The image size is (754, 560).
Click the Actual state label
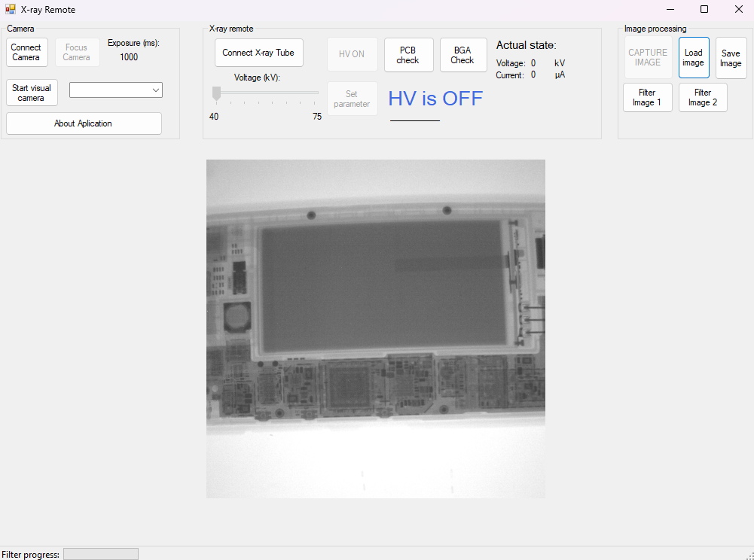526,45
